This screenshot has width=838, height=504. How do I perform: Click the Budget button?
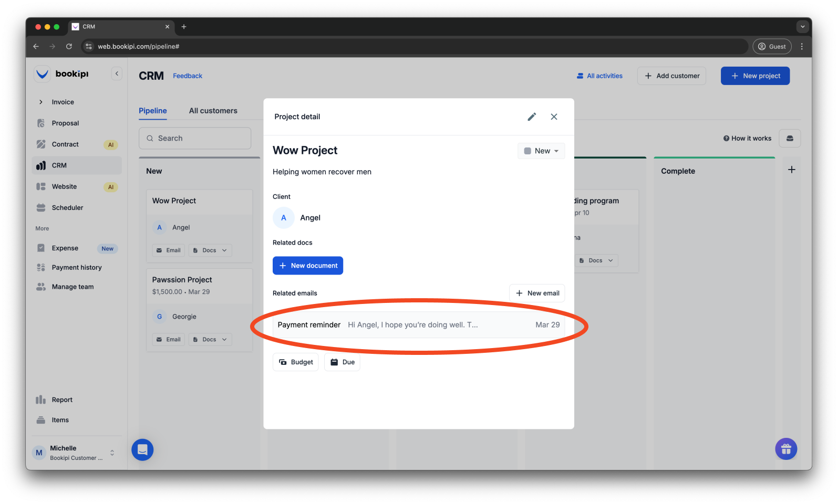point(296,362)
